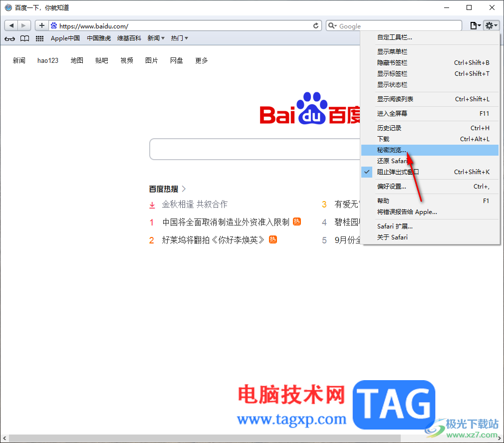Click the back navigation arrow
Viewport: 504px width, 443px height.
(x=11, y=25)
